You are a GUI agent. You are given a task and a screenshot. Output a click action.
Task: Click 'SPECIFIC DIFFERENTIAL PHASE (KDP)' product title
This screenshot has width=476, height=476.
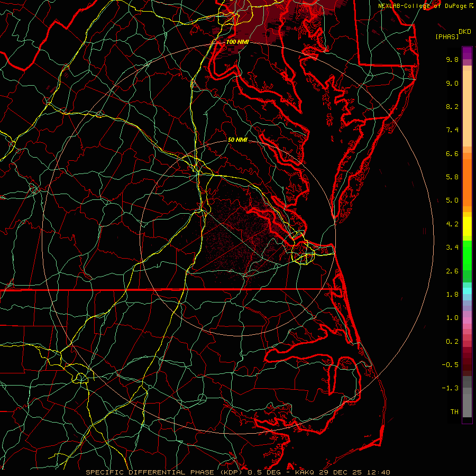coord(165,472)
